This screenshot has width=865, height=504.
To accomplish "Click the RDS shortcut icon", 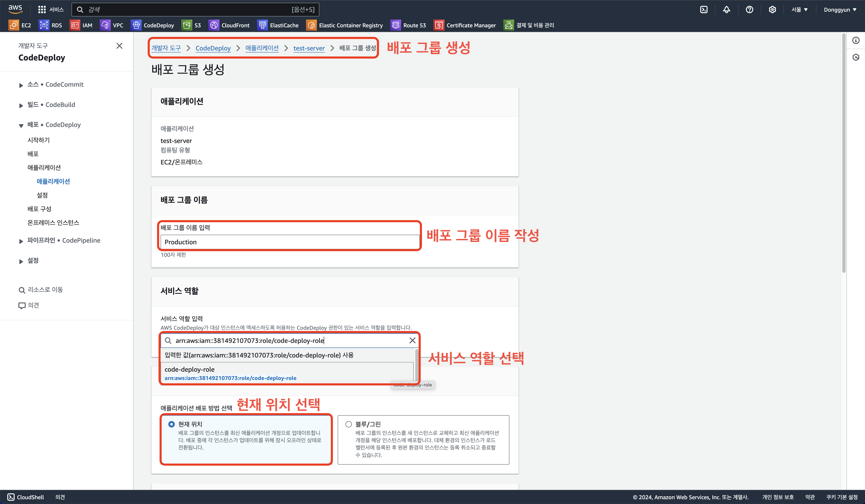I will click(x=44, y=25).
